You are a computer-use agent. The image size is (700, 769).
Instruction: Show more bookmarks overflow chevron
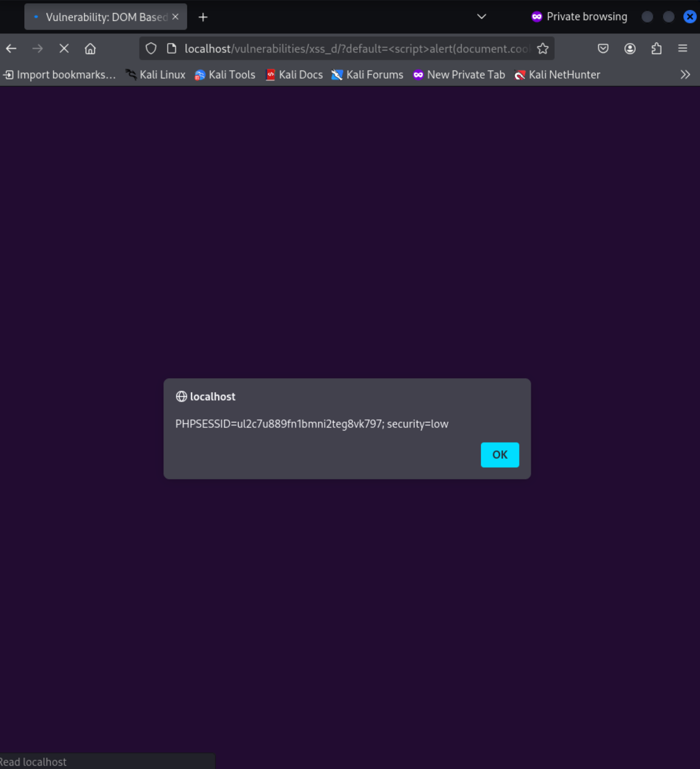click(685, 74)
